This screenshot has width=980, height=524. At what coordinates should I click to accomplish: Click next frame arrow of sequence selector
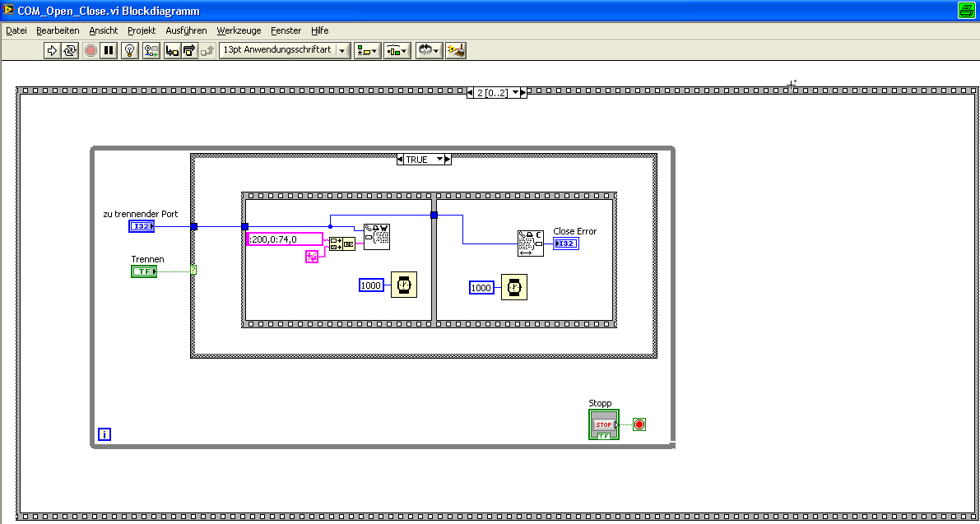click(x=524, y=92)
